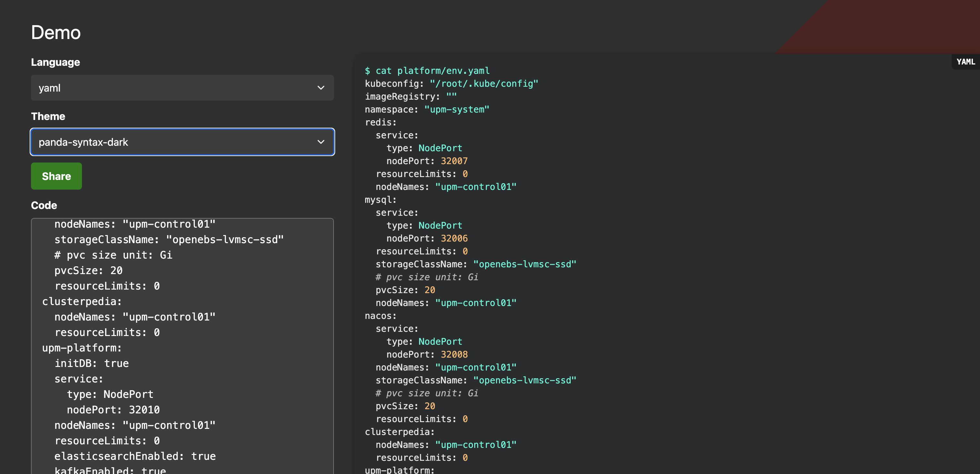Click 'pvcSize: 20' in the Code textarea
The height and width of the screenshot is (474, 980).
point(88,271)
